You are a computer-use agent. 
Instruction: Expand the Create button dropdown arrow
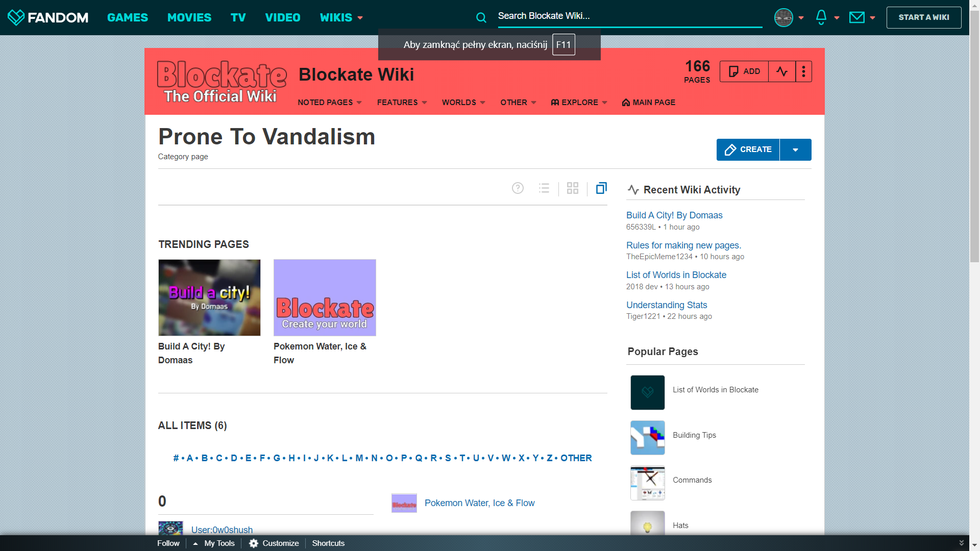[795, 149]
